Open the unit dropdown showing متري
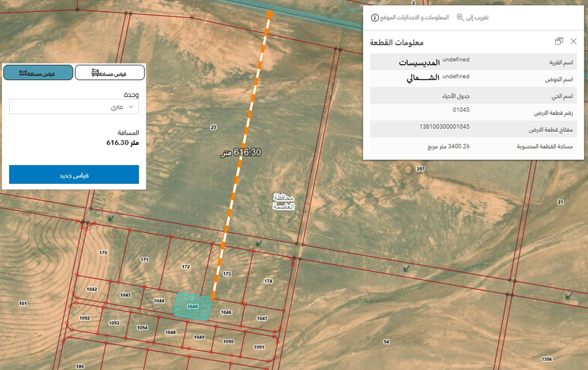This screenshot has width=588, height=370. point(74,107)
